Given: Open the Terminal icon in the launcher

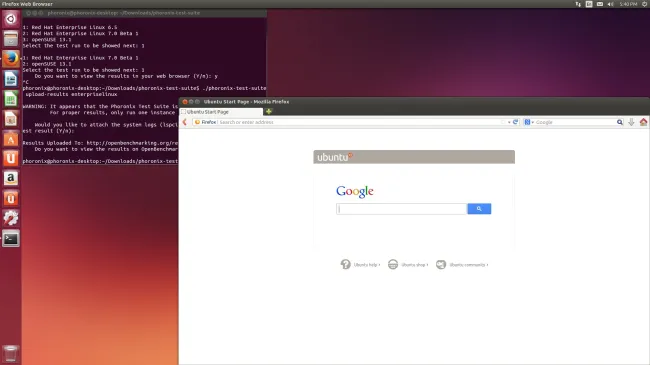Looking at the screenshot, I should pyautogui.click(x=11, y=238).
